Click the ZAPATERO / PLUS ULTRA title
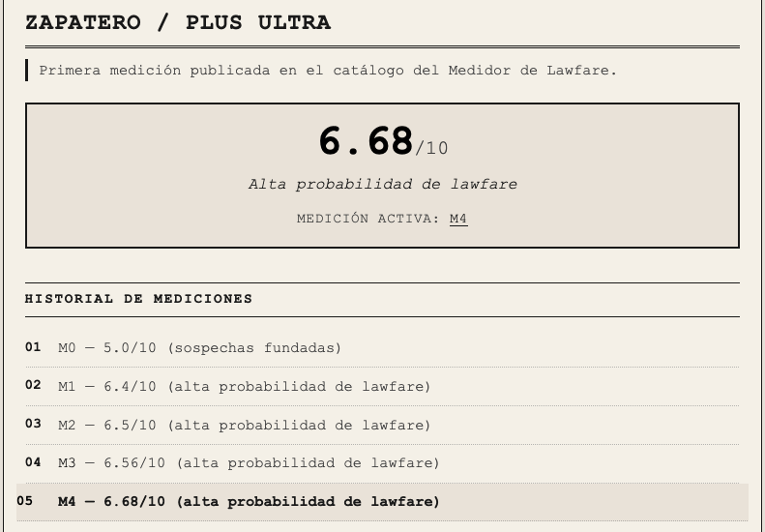This screenshot has width=765, height=532. [178, 22]
